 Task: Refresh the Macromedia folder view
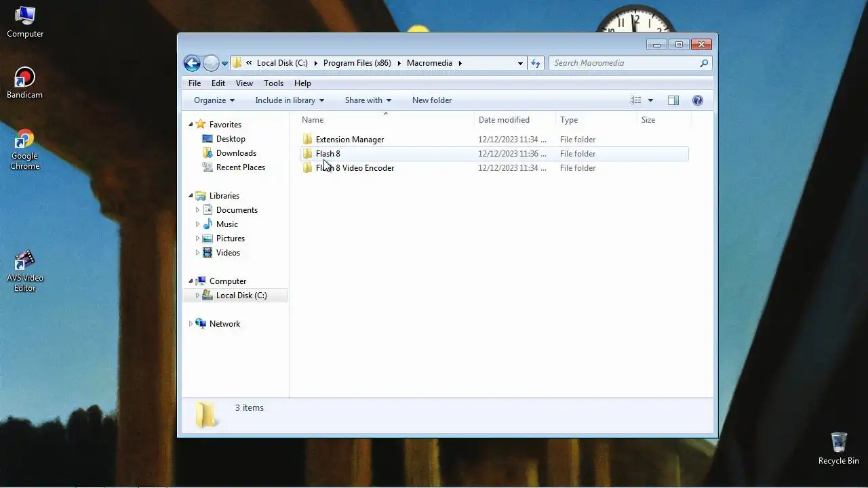(x=536, y=63)
